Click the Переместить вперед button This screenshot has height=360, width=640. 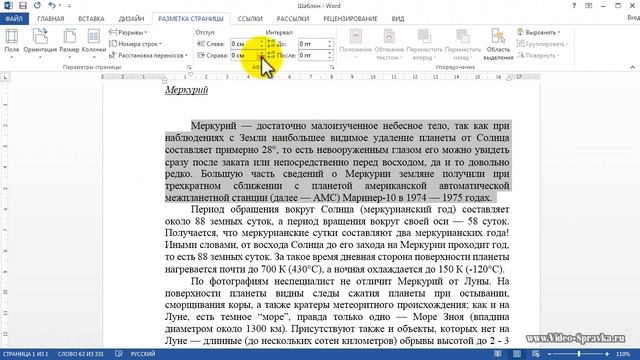point(424,44)
